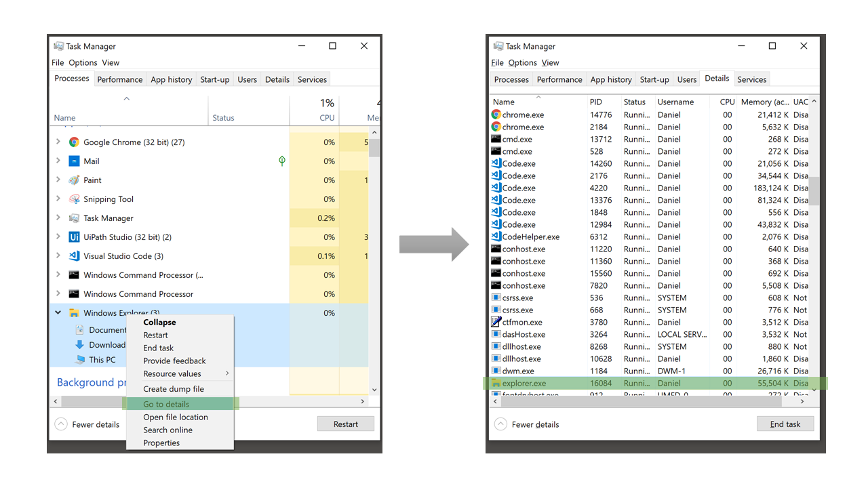Switch to Performance tab in left window

pos(119,79)
